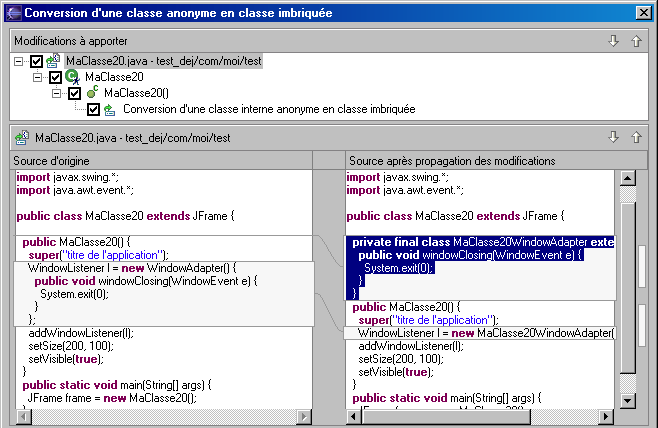Toggle the MaClasse20() constructor checkbox
This screenshot has width=658, height=428.
(74, 93)
